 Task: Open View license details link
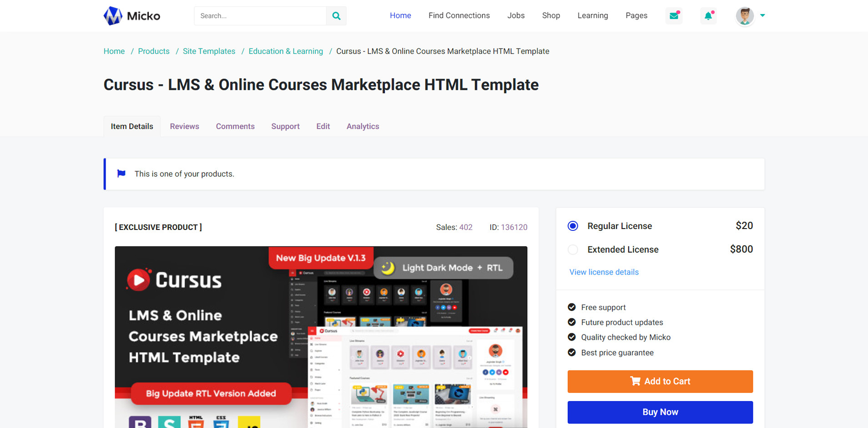(x=604, y=272)
